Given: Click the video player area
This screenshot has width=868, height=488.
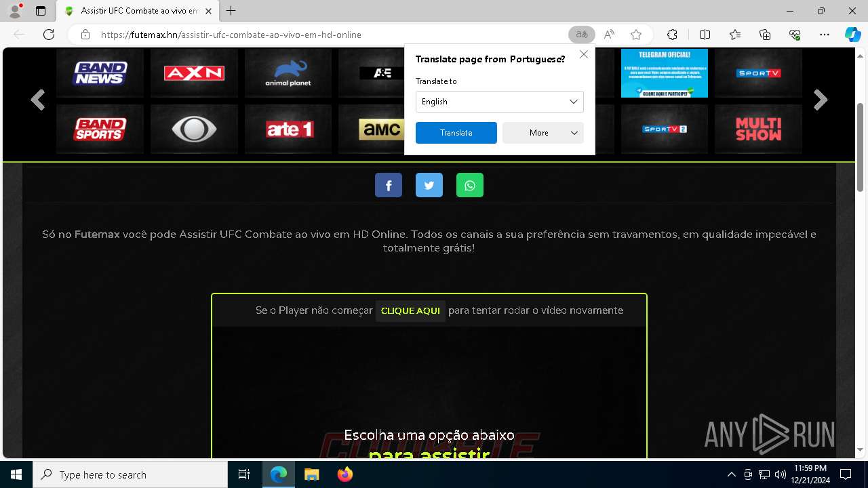Looking at the screenshot, I should coord(429,392).
